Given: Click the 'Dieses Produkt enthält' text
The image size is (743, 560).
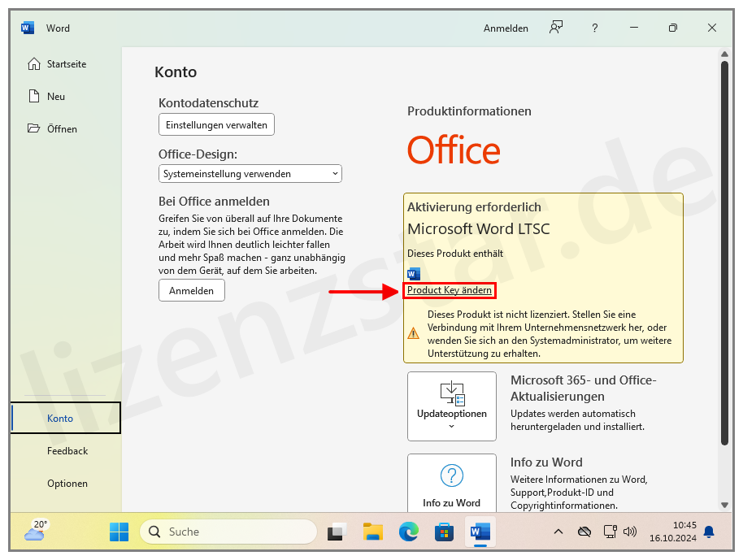Looking at the screenshot, I should pyautogui.click(x=455, y=254).
